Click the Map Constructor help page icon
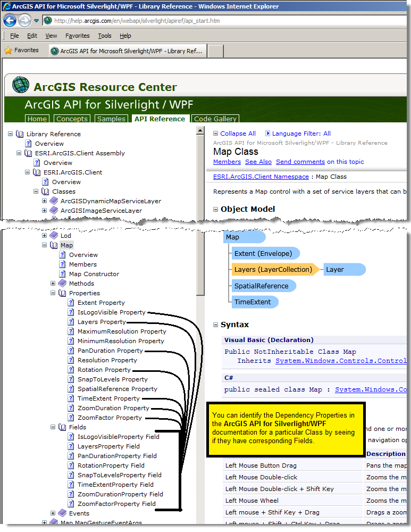The image size is (411, 532). click(62, 273)
